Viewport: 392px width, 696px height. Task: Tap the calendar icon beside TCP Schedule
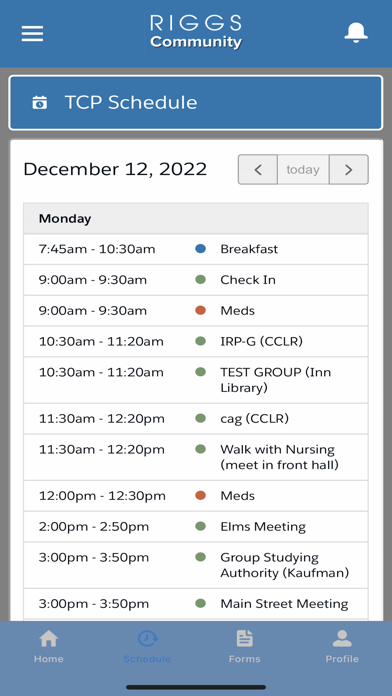[x=40, y=103]
